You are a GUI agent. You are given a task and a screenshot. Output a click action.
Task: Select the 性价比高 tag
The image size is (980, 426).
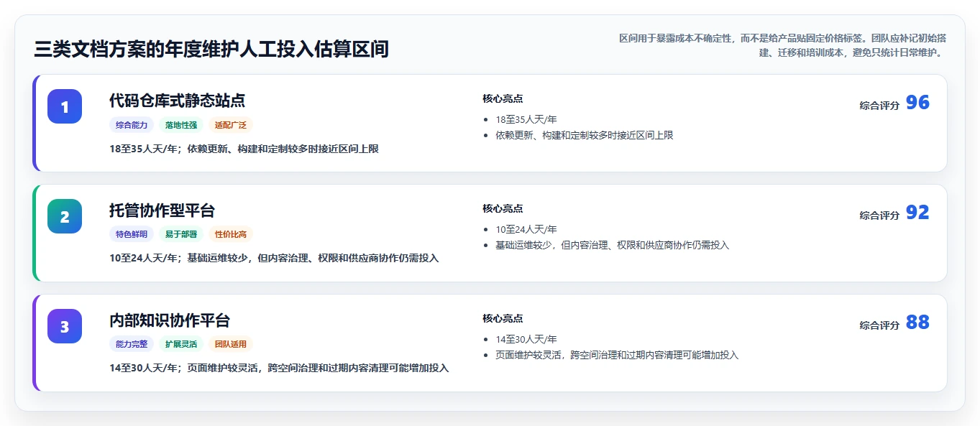click(231, 234)
